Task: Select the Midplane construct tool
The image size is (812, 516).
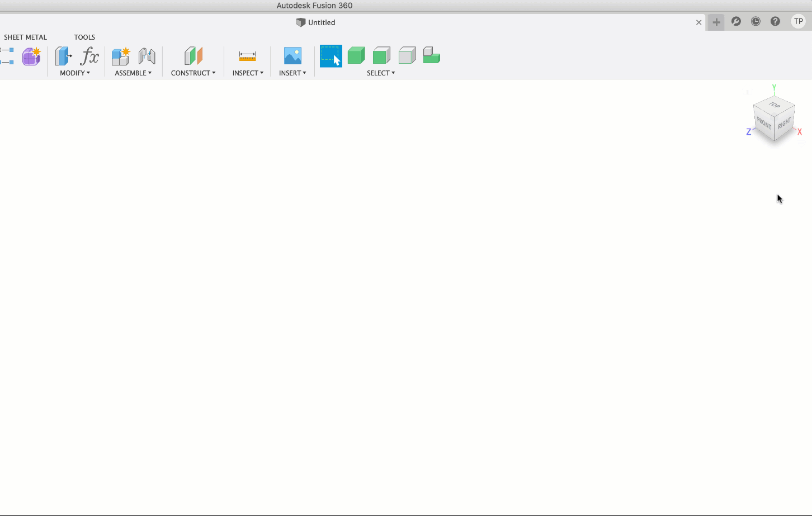Action: [193, 56]
